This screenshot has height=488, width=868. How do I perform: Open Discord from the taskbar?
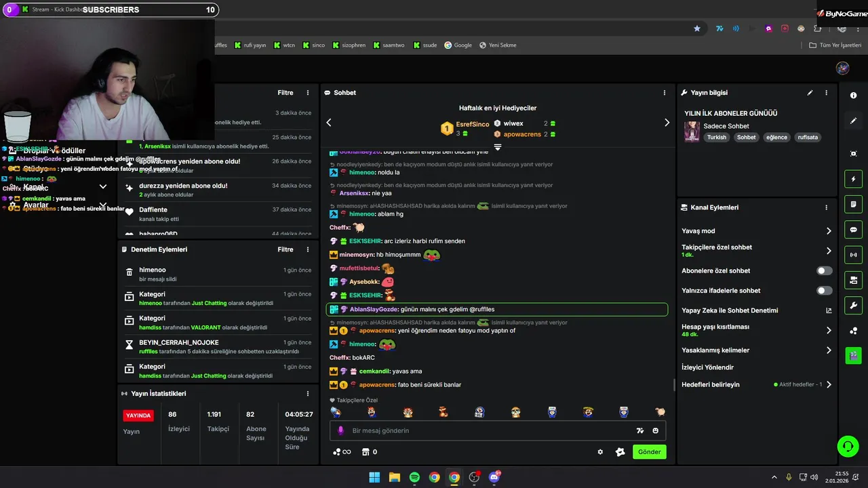pos(494,477)
